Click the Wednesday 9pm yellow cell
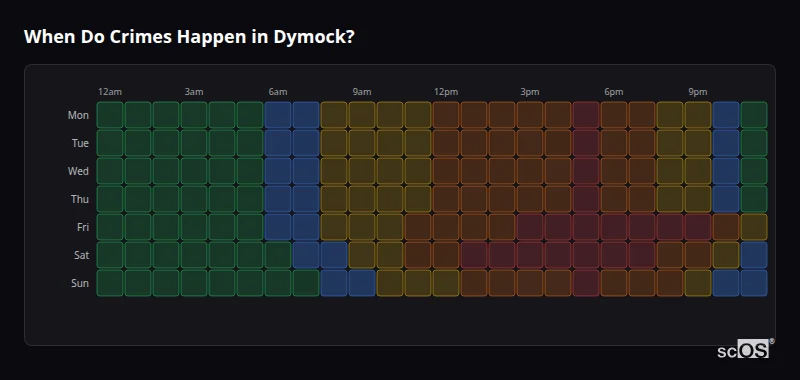The height and width of the screenshot is (380, 800). pyautogui.click(x=698, y=171)
